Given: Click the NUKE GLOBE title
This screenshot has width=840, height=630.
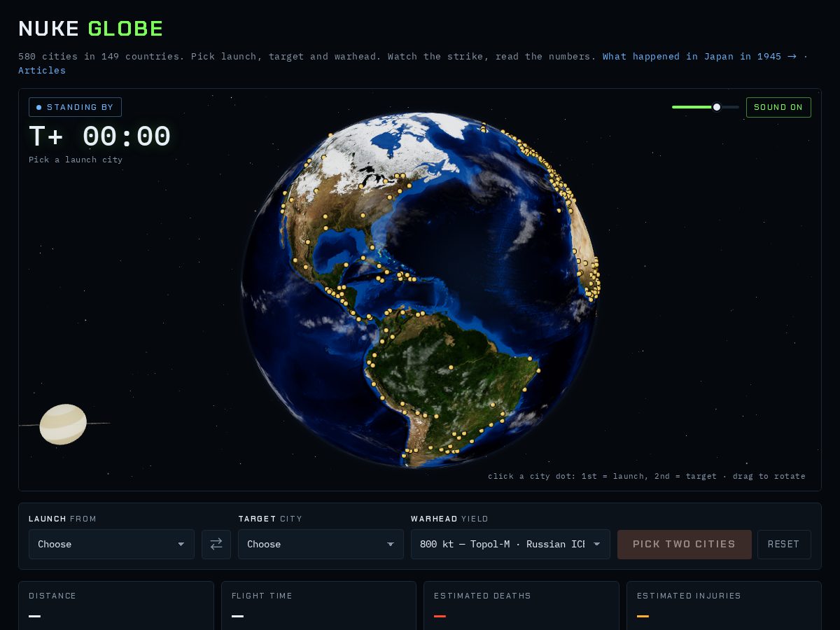Looking at the screenshot, I should click(x=90, y=29).
